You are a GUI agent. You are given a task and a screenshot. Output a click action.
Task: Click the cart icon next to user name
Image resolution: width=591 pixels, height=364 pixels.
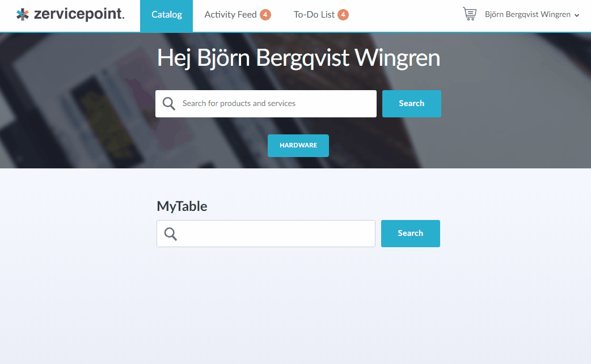[x=469, y=14]
